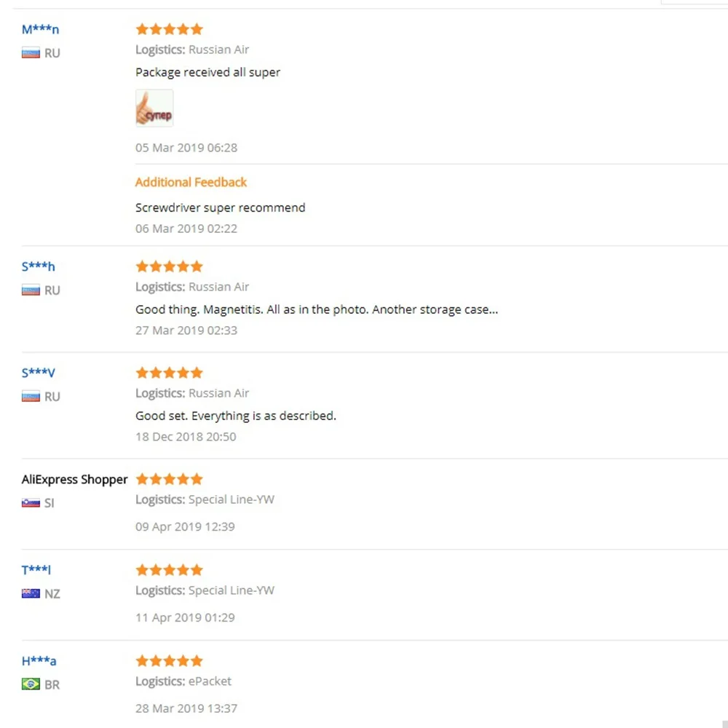The image size is (728, 728).
Task: Click the Russian flag beside S***h
Action: 31,290
